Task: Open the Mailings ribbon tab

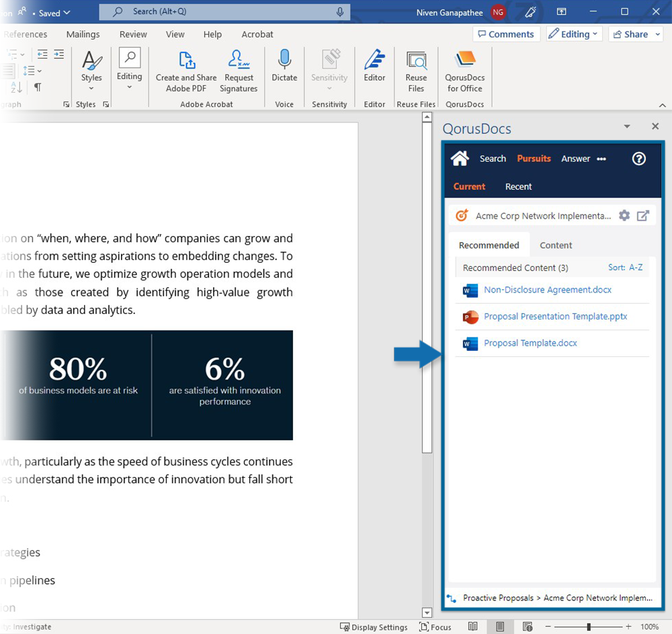Action: 83,34
